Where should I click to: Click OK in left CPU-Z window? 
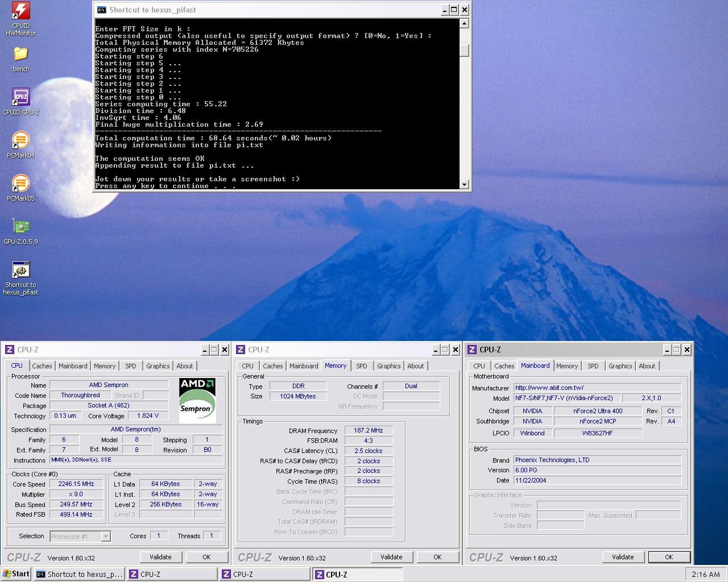[206, 557]
